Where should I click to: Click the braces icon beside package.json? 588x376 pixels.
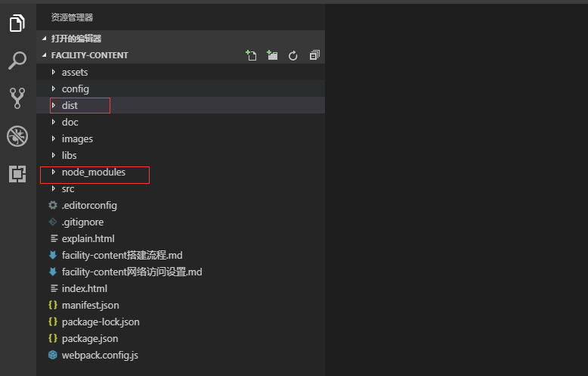point(53,338)
